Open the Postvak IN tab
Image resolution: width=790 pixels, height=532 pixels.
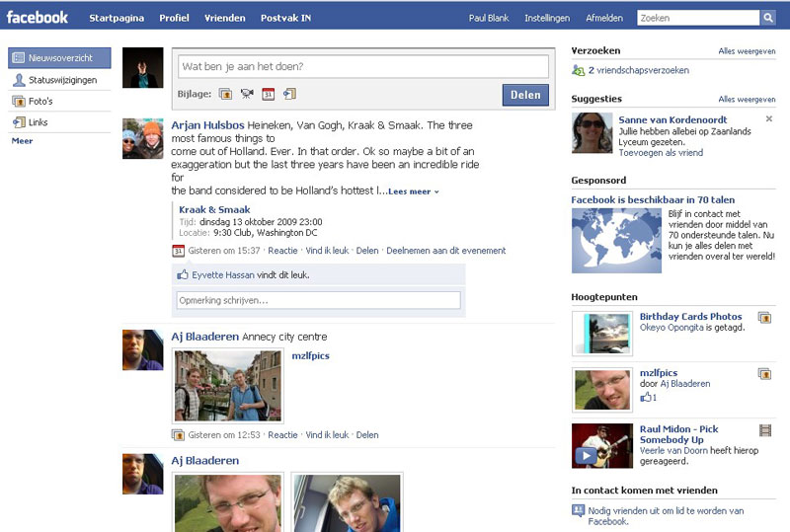(x=285, y=18)
